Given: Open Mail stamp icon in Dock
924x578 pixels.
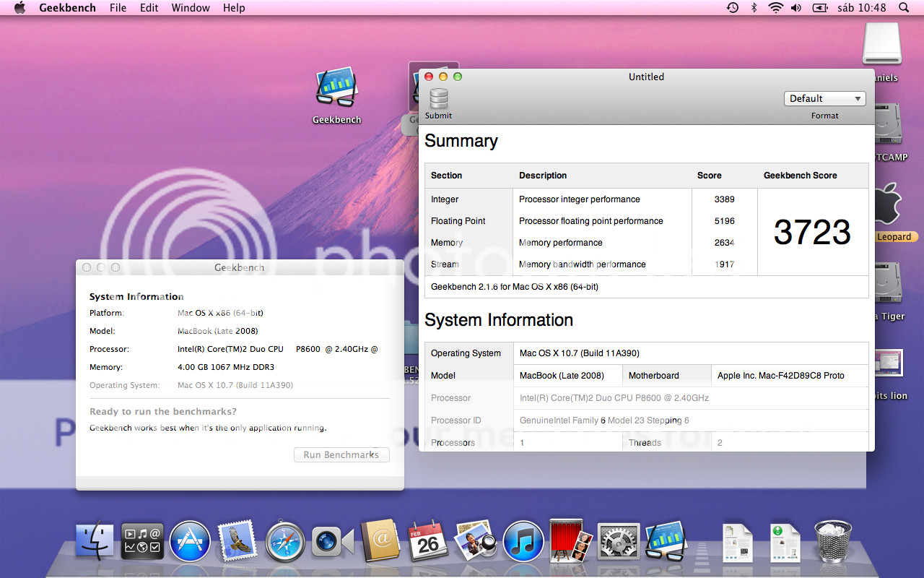Looking at the screenshot, I should click(237, 540).
